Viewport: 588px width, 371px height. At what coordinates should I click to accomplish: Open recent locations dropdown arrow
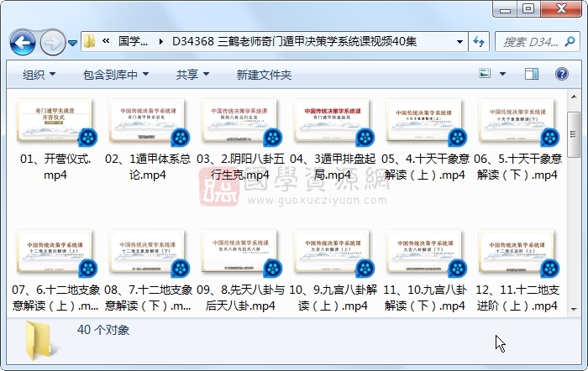pyautogui.click(x=73, y=43)
